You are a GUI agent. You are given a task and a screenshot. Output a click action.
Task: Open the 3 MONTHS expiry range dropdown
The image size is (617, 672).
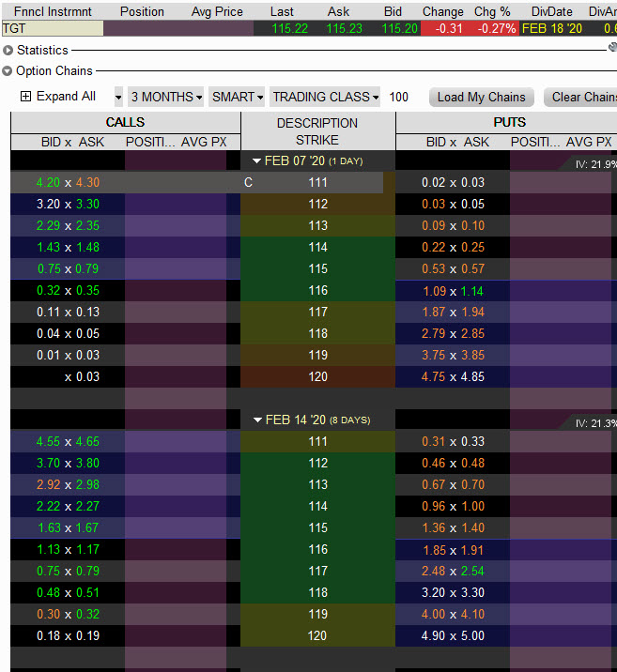(x=166, y=97)
